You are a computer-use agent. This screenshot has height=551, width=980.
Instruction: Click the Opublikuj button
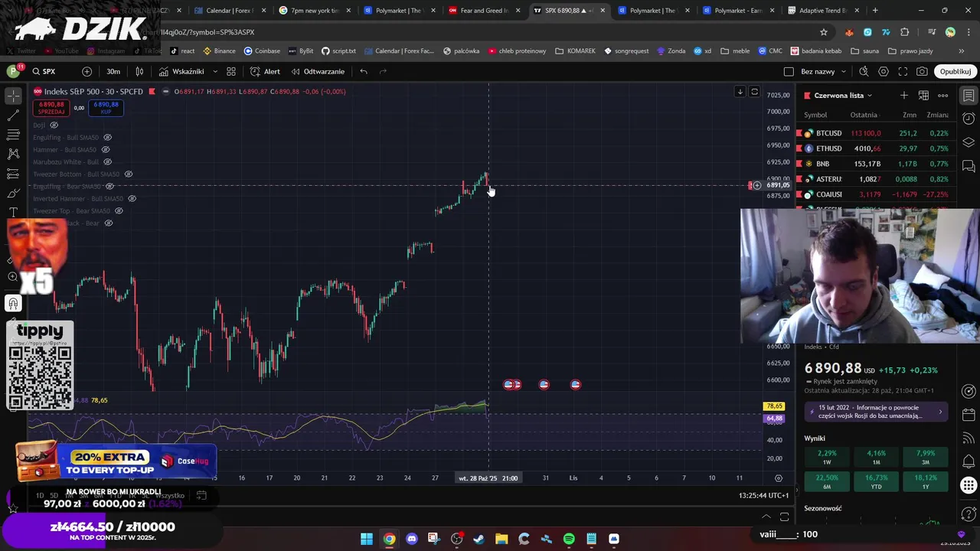click(x=955, y=71)
